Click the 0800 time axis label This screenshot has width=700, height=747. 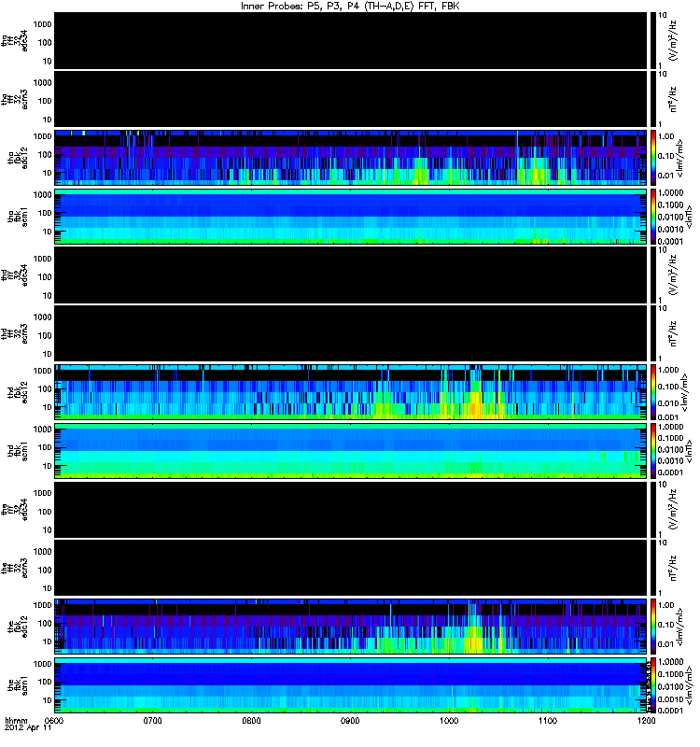pos(251,720)
